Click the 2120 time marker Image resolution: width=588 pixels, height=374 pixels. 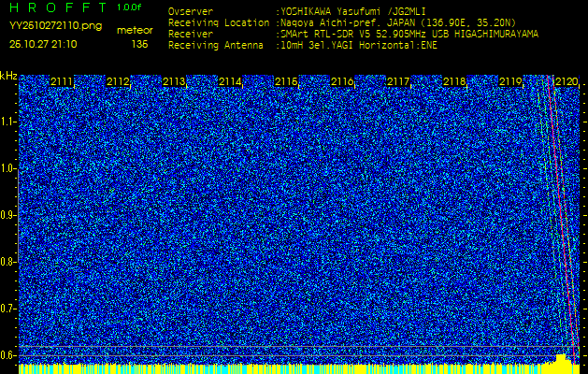(566, 81)
